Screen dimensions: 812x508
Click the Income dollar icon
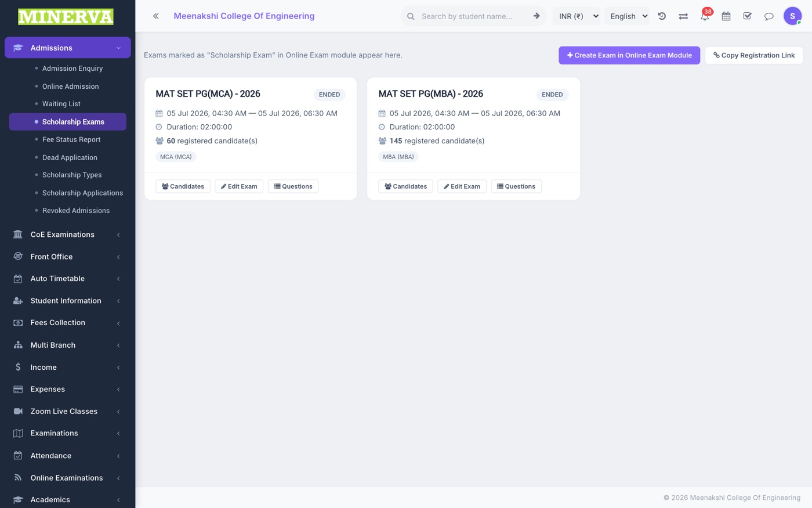click(18, 367)
